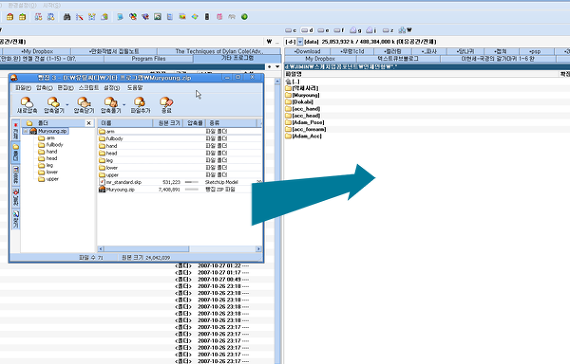570x364 pixels.
Task: Open the 편집 menu in the archive window
Action: [65, 88]
